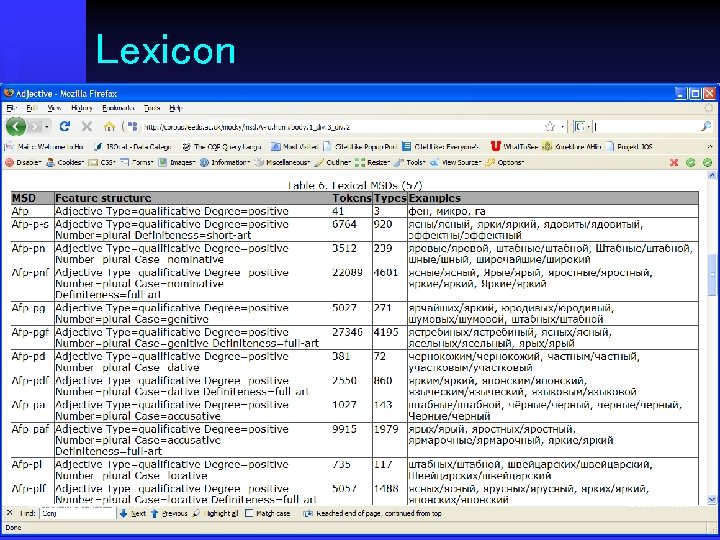Image resolution: width=720 pixels, height=540 pixels.
Task: Open the File menu
Action: point(12,108)
